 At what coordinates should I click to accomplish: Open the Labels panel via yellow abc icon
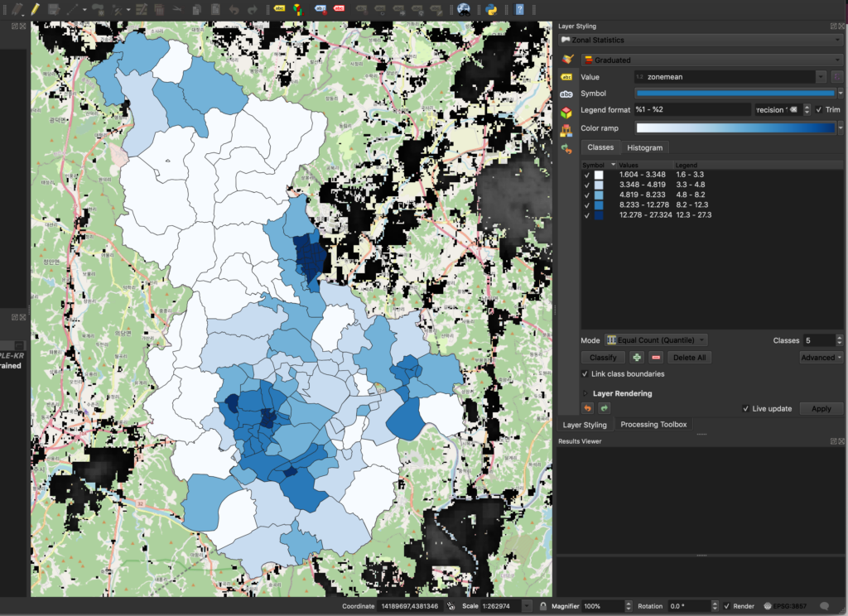(x=566, y=76)
